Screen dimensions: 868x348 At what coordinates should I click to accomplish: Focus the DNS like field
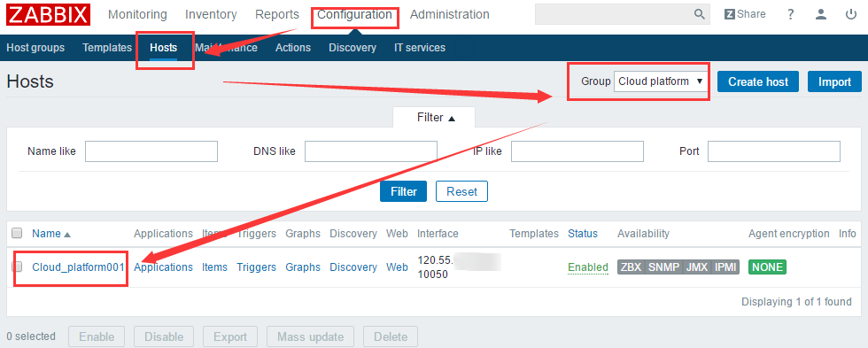[x=371, y=151]
